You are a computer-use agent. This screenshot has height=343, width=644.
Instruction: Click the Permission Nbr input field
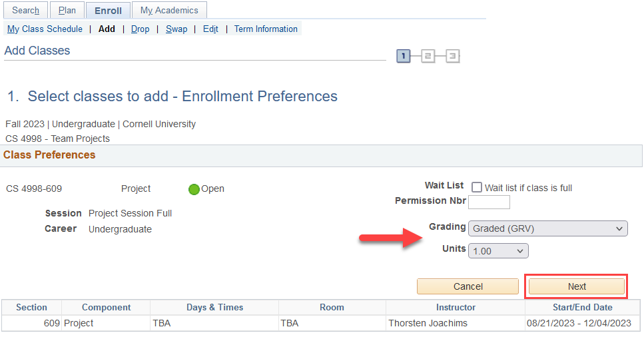[489, 202]
